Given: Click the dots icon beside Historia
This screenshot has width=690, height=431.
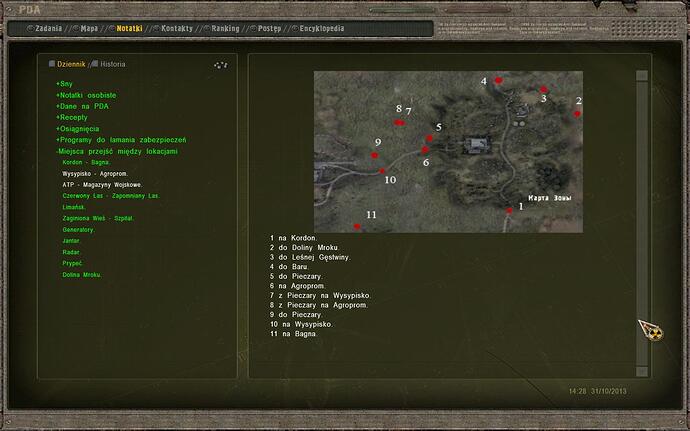Looking at the screenshot, I should click(x=220, y=65).
